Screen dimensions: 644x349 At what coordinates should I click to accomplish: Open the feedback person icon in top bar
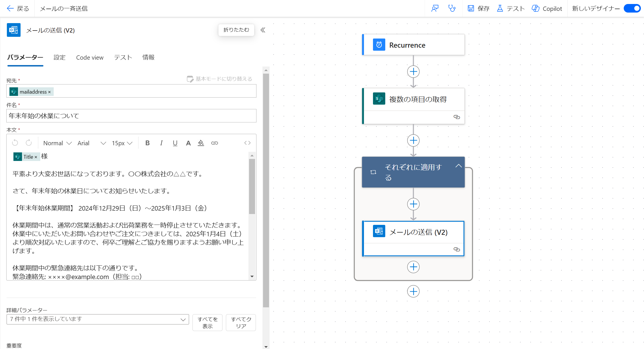[435, 9]
